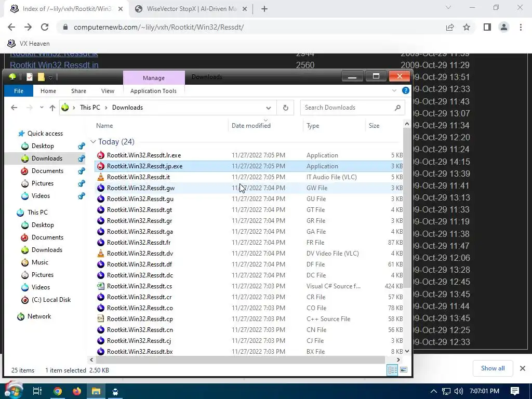Click the Manage contextual tab
Image resolution: width=532 pixels, height=399 pixels.
154,78
